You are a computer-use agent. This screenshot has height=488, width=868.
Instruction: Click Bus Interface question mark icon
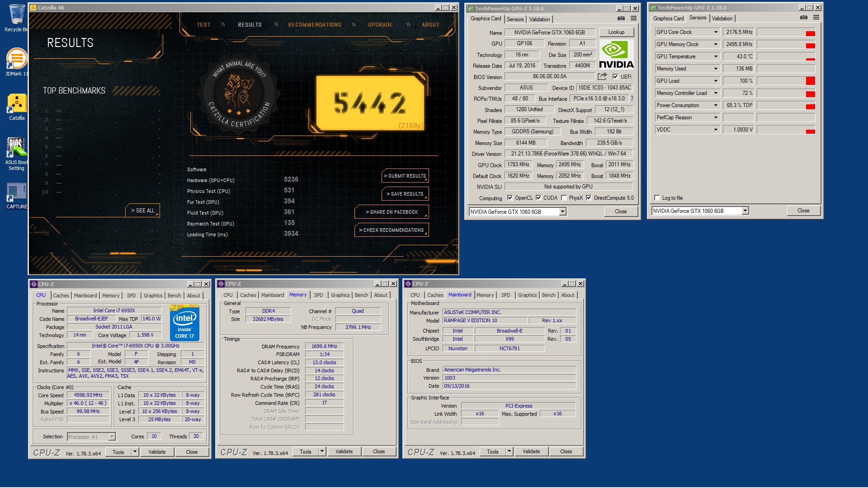pos(632,99)
